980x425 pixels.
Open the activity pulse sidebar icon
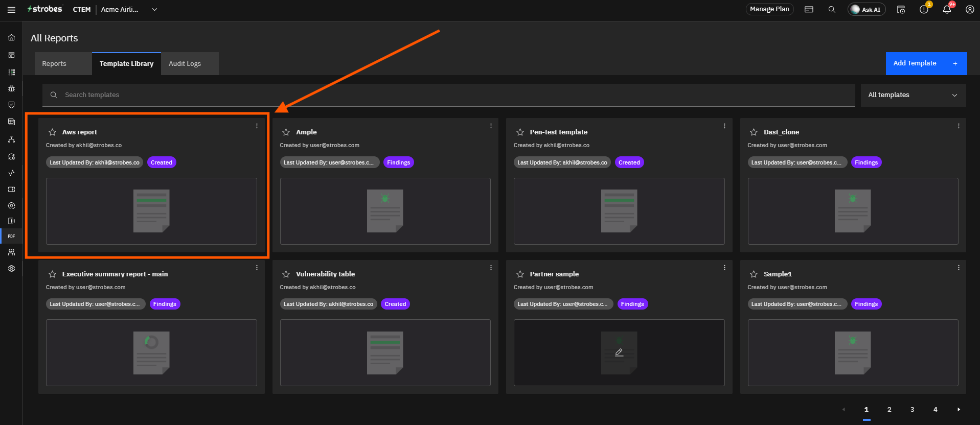pyautogui.click(x=11, y=173)
